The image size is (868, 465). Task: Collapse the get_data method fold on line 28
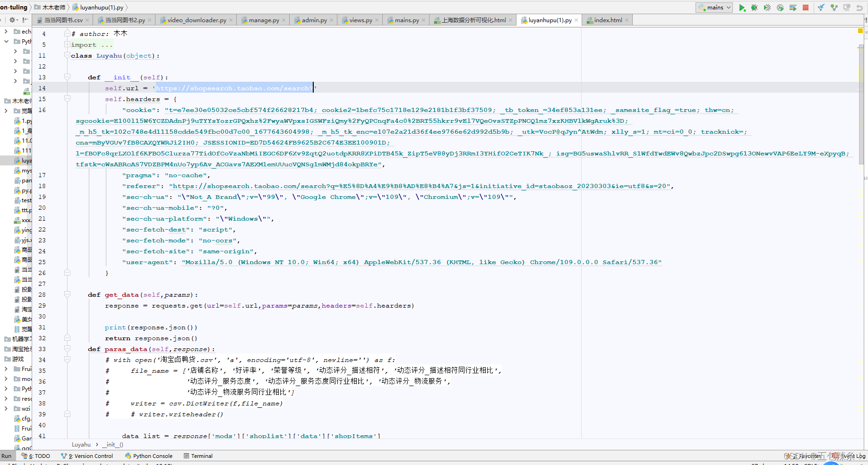(67, 294)
